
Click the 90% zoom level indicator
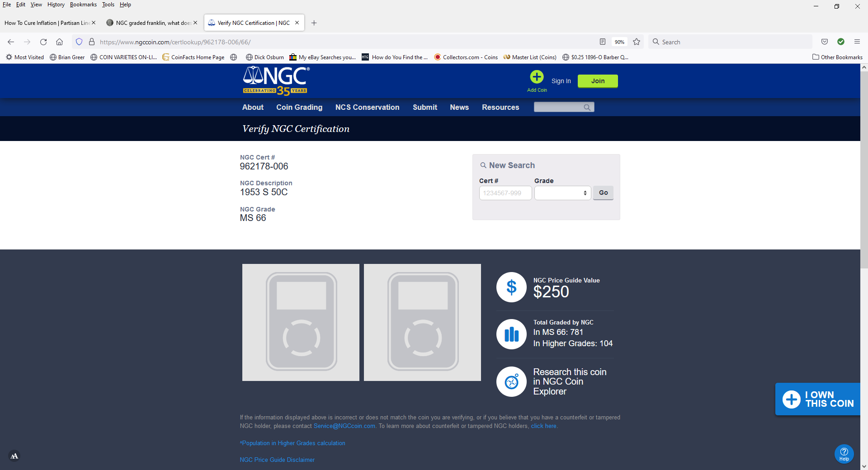619,42
